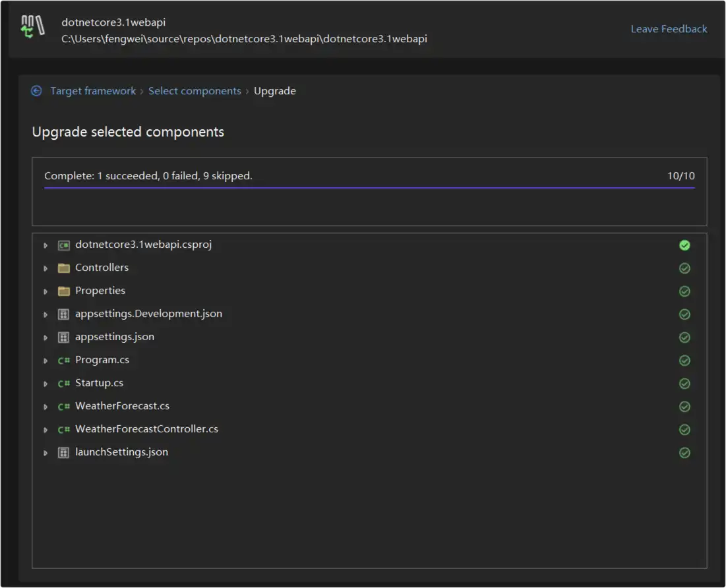The image size is (726, 588).
Task: Click the folder icon next to Controllers
Action: coord(63,268)
